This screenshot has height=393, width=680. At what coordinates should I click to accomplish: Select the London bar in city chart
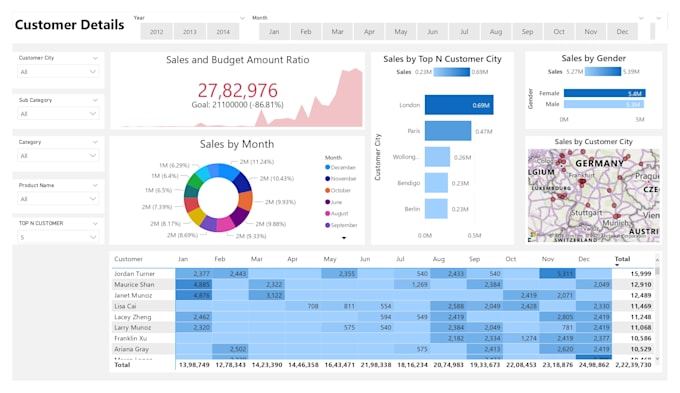click(x=459, y=105)
